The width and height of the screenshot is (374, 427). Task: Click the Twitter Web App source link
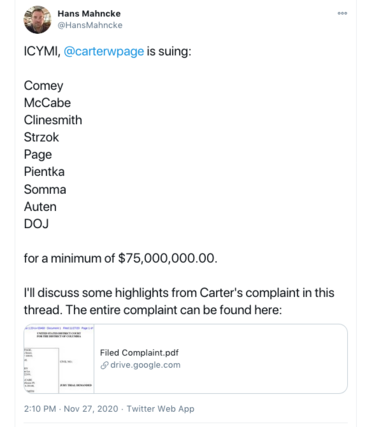[x=161, y=409]
